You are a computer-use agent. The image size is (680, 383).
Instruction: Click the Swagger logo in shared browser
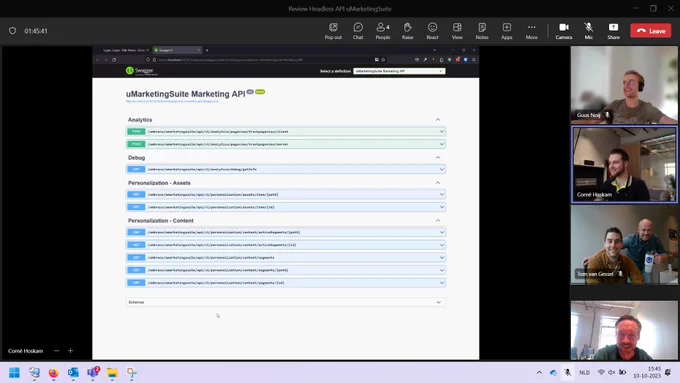141,71
